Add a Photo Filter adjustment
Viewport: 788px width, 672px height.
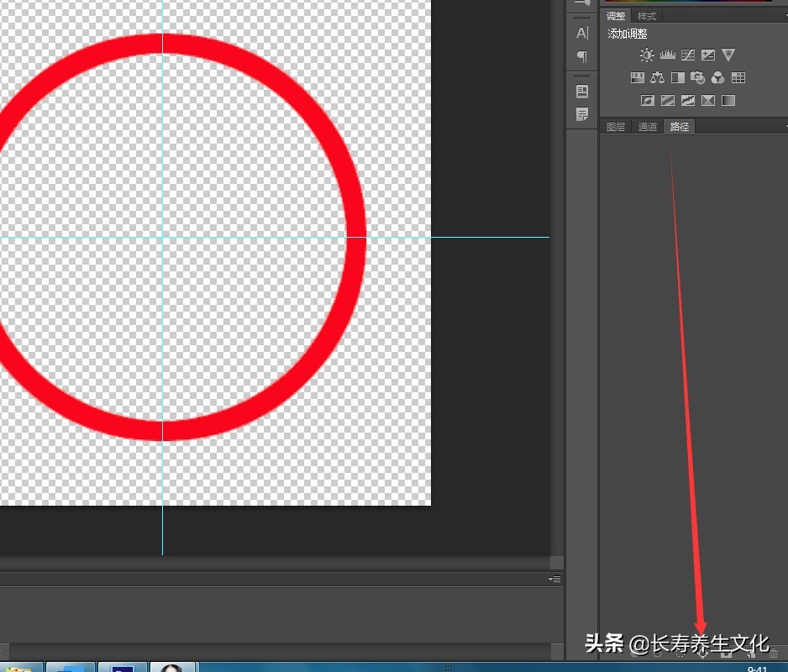pyautogui.click(x=698, y=77)
